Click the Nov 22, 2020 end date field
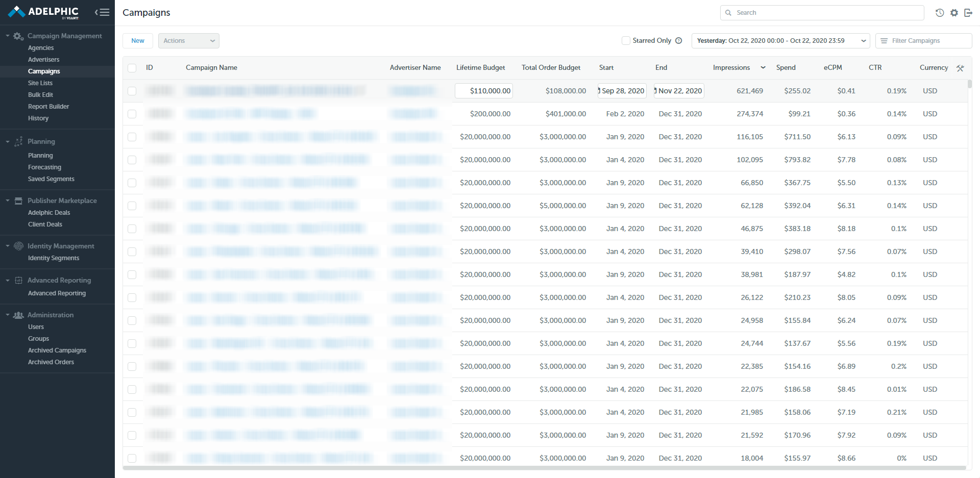980x478 pixels. pos(679,91)
